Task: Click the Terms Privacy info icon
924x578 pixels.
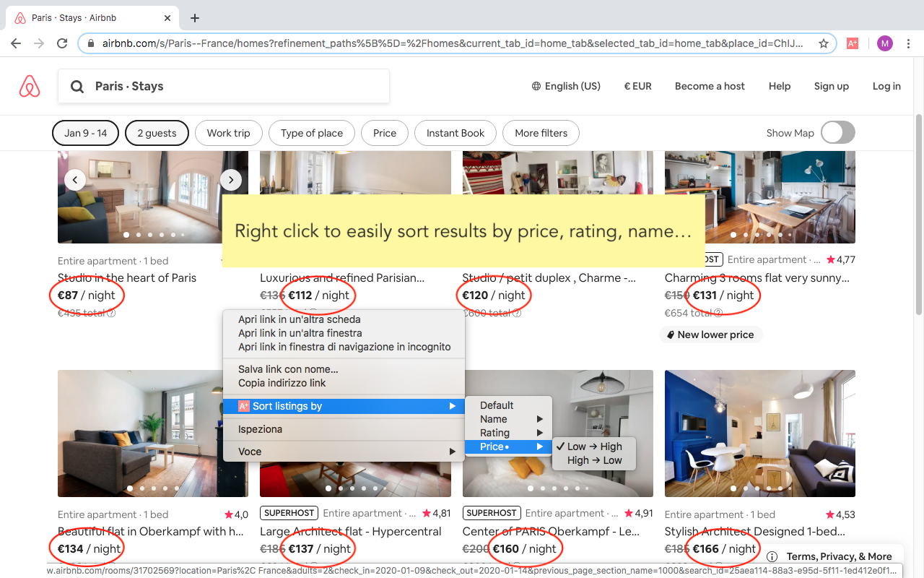Action: point(772,556)
